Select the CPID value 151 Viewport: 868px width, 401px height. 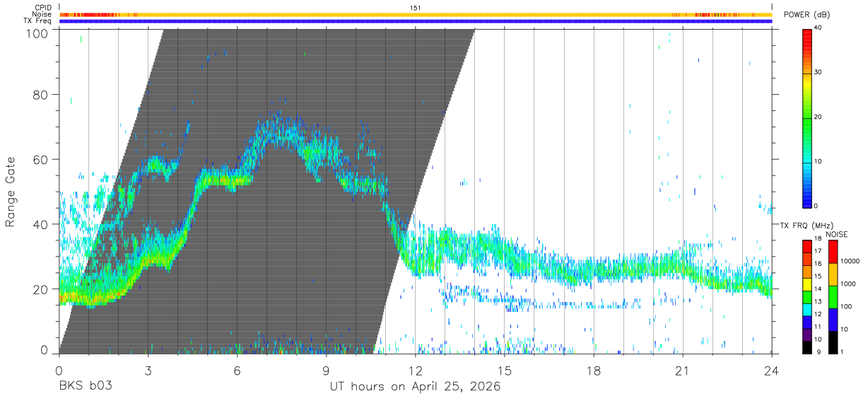pos(416,8)
